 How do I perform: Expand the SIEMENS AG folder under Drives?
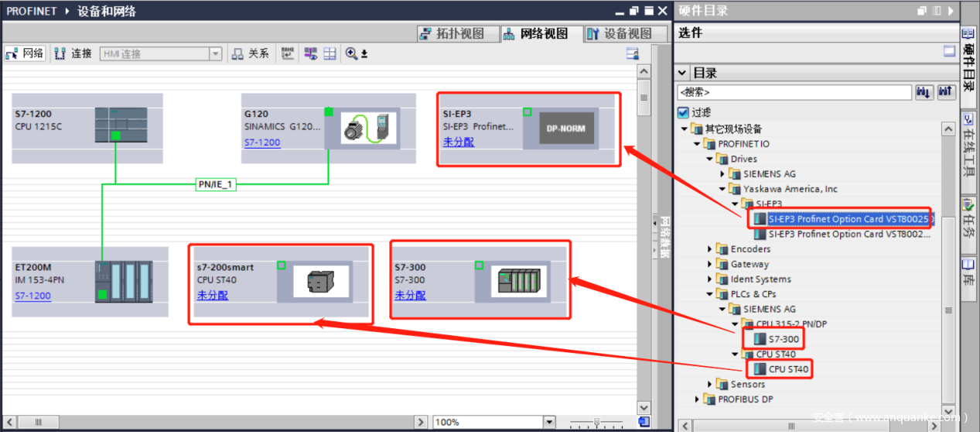pyautogui.click(x=722, y=174)
